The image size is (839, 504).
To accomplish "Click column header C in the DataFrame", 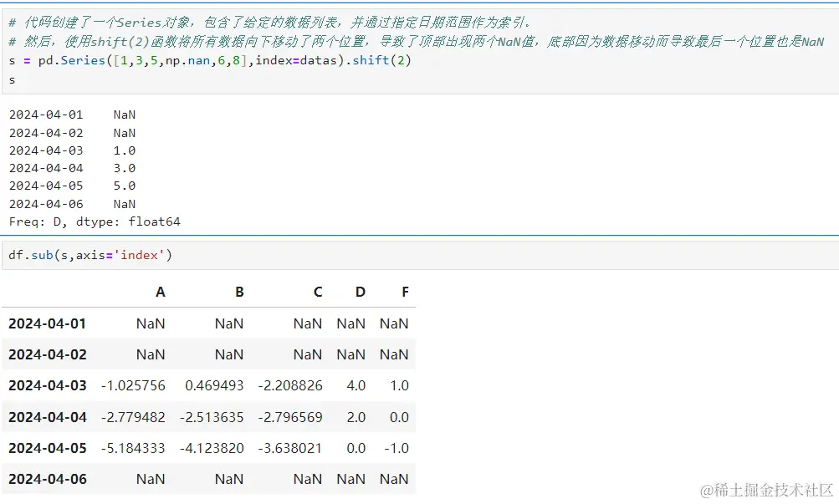I will pos(318,292).
